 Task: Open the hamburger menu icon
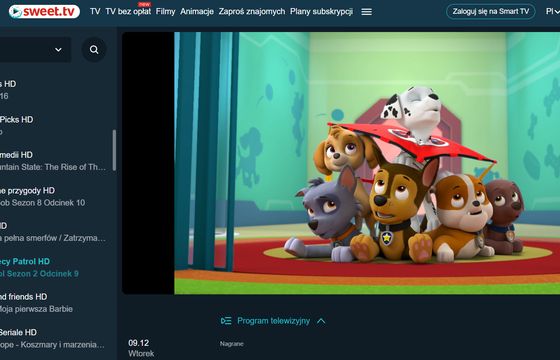[x=366, y=12]
